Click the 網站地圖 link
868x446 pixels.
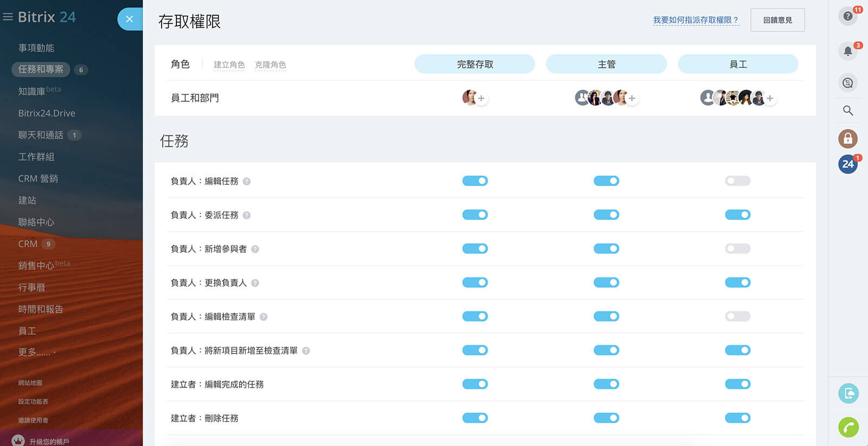[x=30, y=383]
